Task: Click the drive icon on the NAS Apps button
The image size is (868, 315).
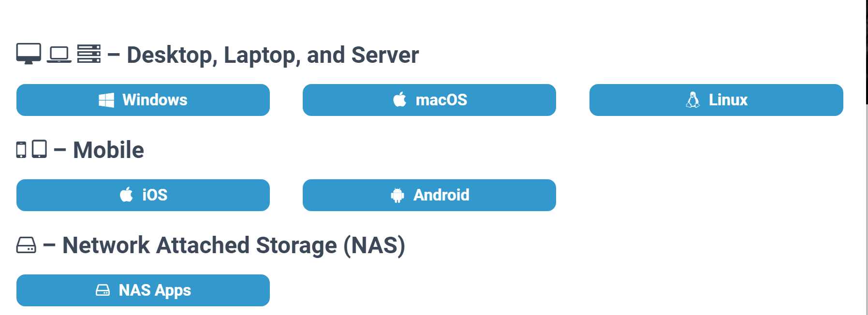Action: (x=103, y=290)
